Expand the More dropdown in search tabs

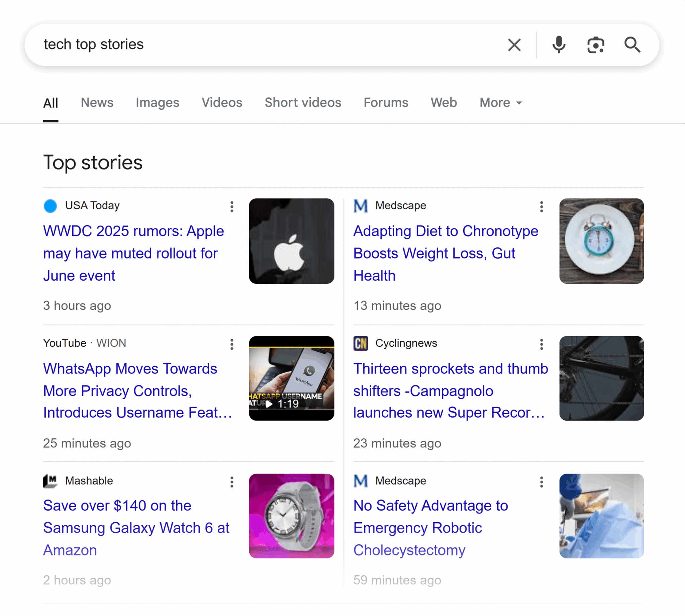point(501,102)
